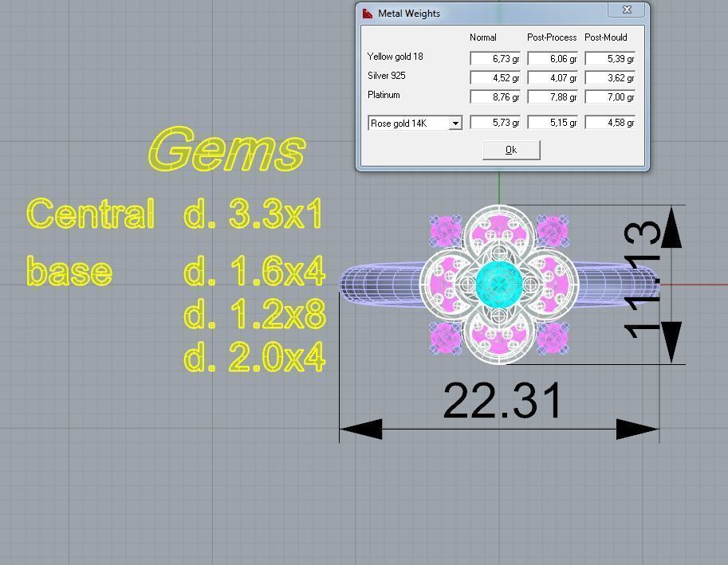Select the 11.13 height dimension text
The height and width of the screenshot is (565, 728).
pyautogui.click(x=642, y=280)
